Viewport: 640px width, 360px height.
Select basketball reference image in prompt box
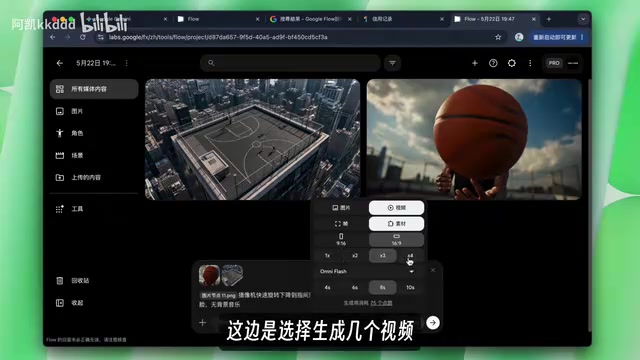[x=209, y=275]
